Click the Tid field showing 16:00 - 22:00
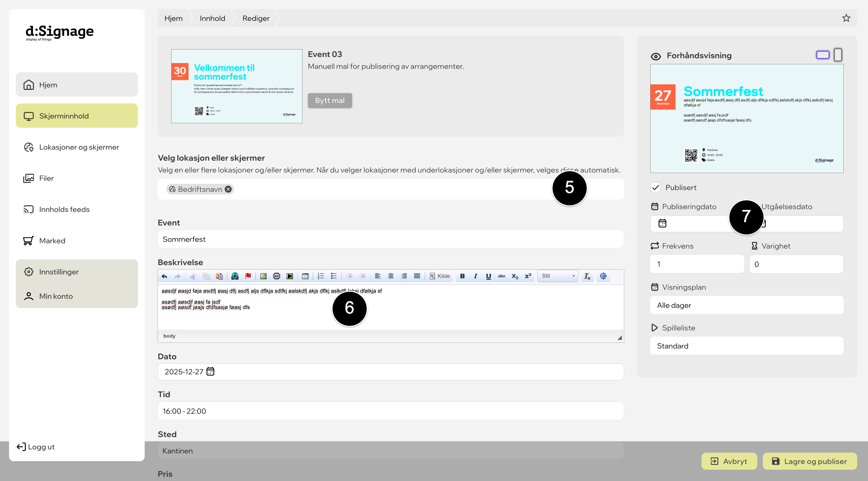Image resolution: width=868 pixels, height=481 pixels. (391, 411)
